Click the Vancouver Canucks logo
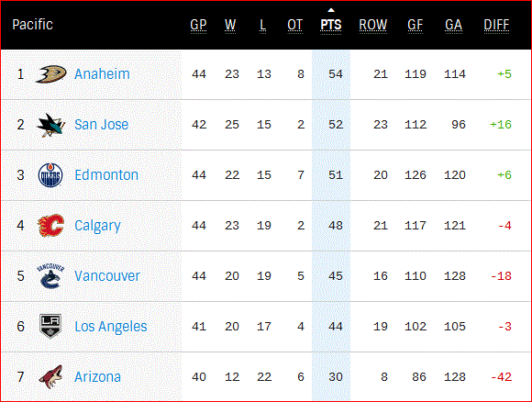Screen dimensions: 532x402 coord(50,275)
